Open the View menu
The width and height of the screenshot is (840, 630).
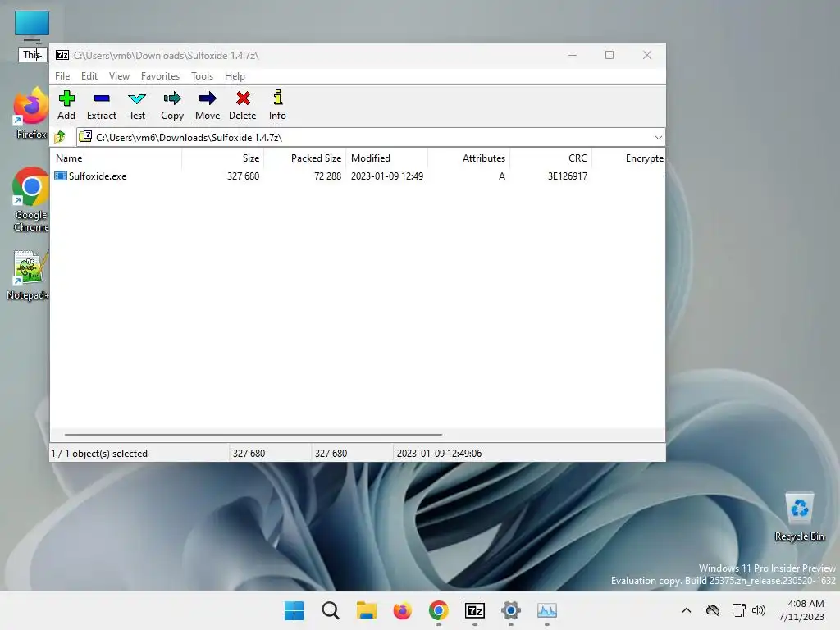(x=119, y=76)
